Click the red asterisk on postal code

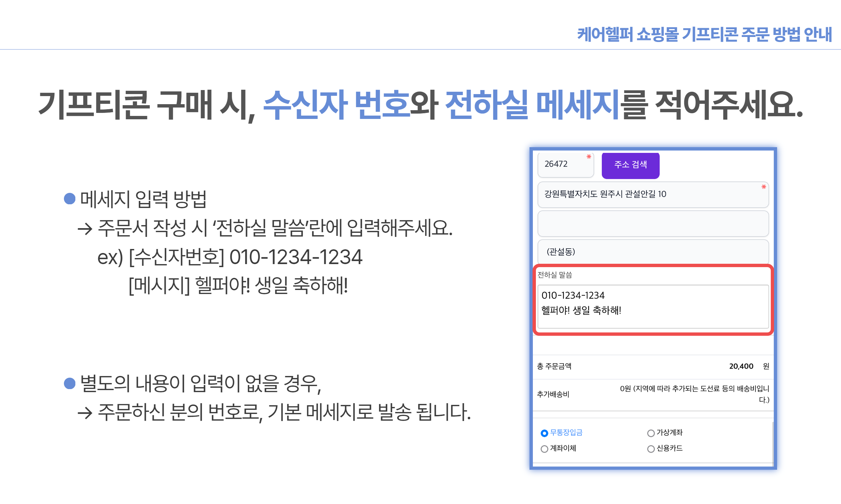(x=589, y=157)
